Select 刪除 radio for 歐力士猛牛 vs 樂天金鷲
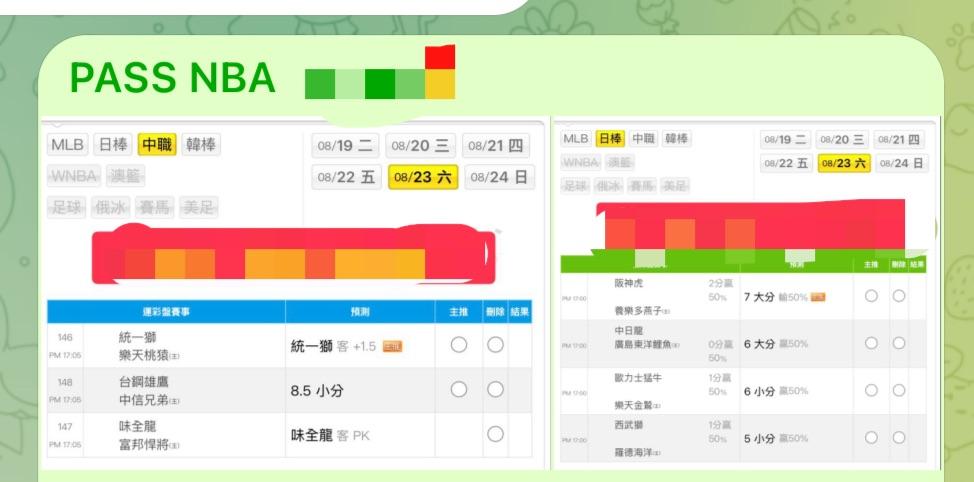 899,390
